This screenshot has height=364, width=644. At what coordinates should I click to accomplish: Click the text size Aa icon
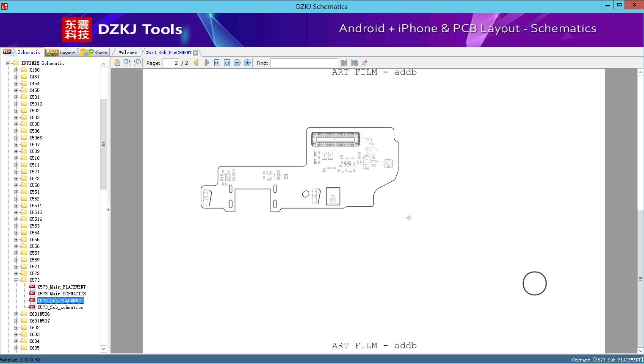[364, 62]
